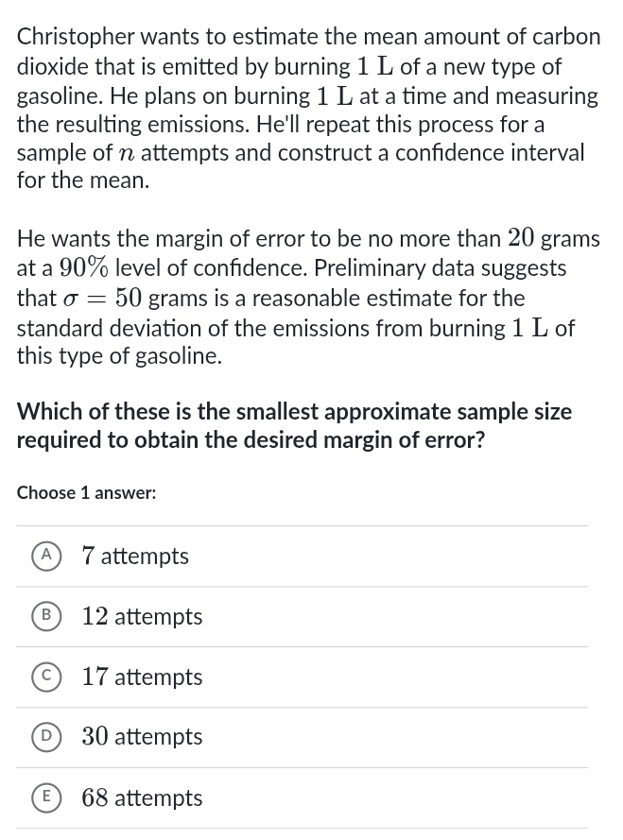Choose the "17 attempts" answer label
Image resolution: width=623 pixels, height=840 pixels.
coord(142,677)
